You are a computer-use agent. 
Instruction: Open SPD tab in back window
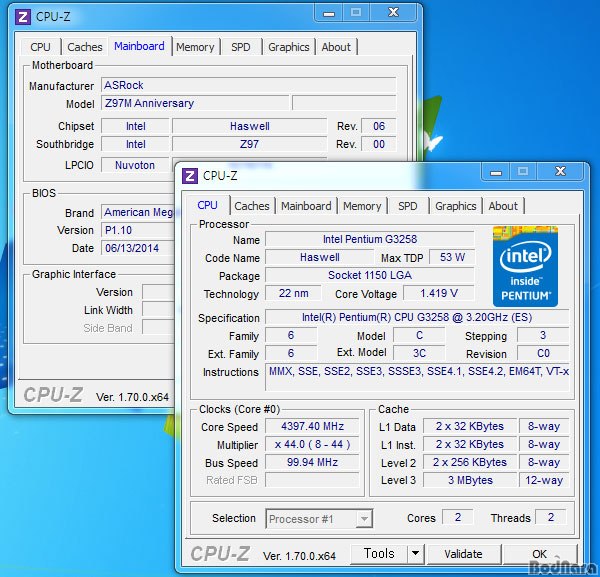point(241,47)
